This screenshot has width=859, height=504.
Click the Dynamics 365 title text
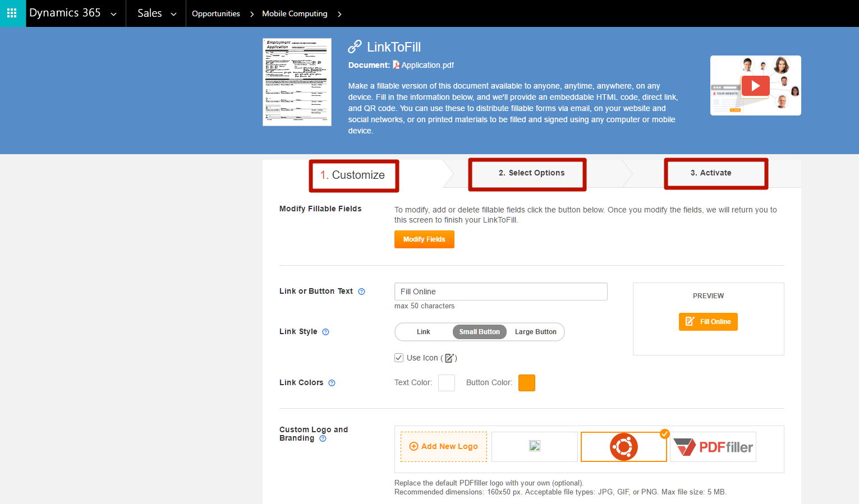[x=65, y=13]
